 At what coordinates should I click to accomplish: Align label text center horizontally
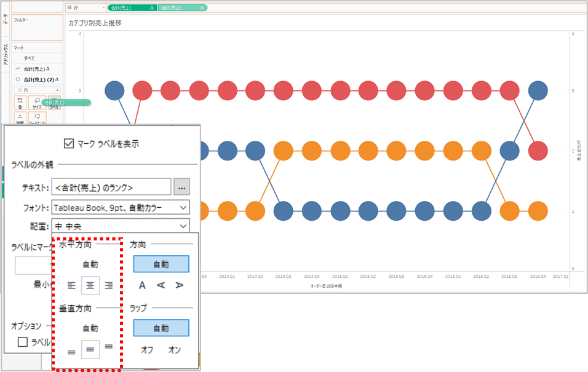click(x=90, y=286)
